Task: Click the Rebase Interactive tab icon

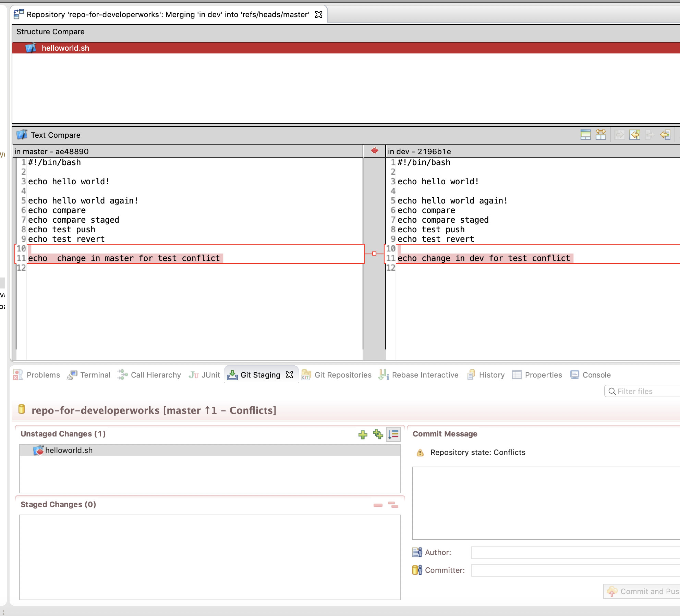Action: [x=384, y=374]
